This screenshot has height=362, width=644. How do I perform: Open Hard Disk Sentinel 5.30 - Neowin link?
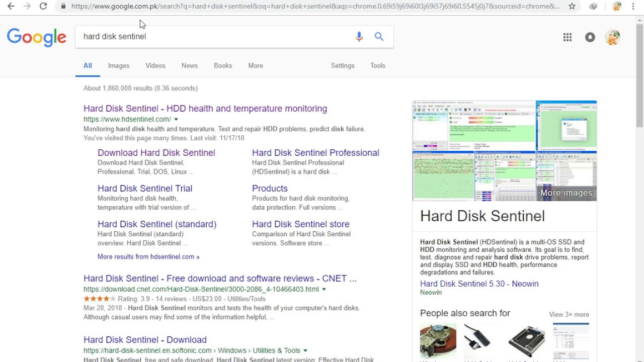click(x=479, y=284)
